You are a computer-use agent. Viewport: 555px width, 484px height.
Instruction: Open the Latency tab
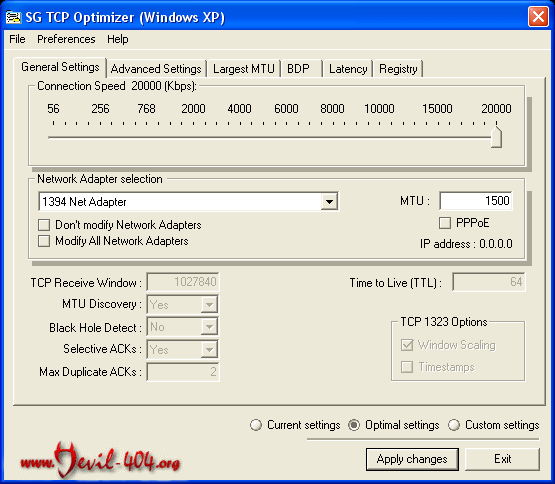click(348, 69)
